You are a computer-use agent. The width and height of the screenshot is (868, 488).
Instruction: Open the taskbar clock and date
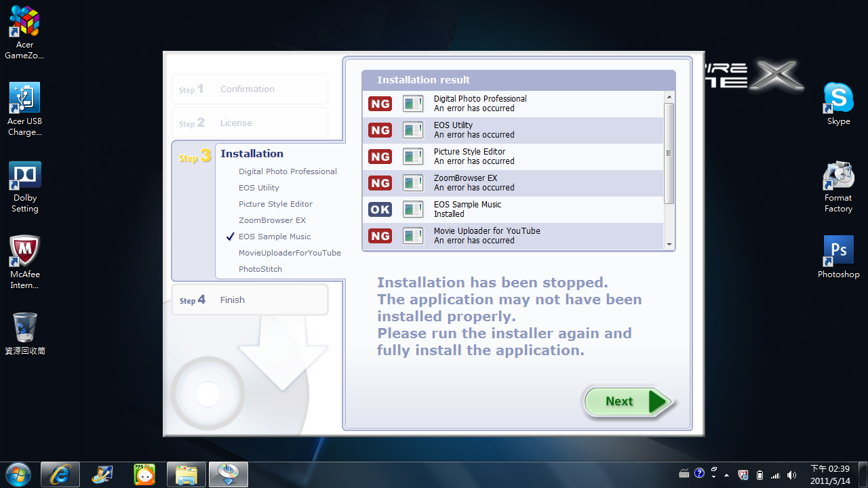pos(830,474)
